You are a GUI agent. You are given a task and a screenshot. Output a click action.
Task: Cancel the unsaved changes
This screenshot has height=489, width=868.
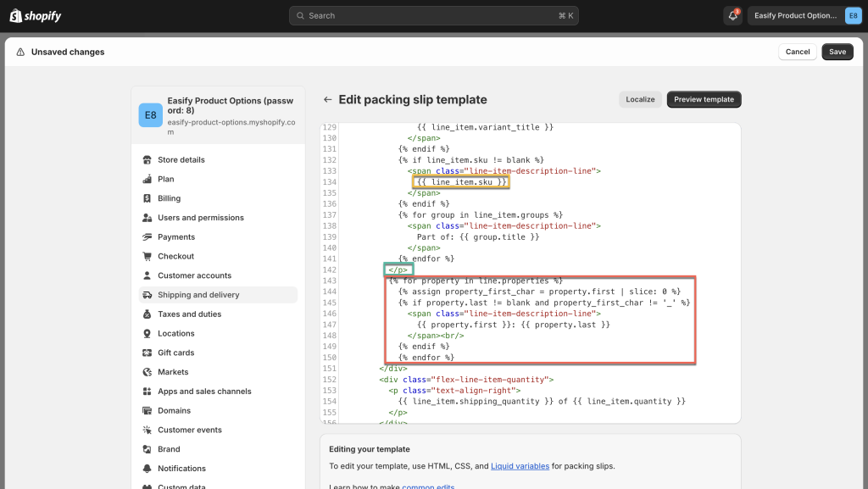(x=797, y=52)
